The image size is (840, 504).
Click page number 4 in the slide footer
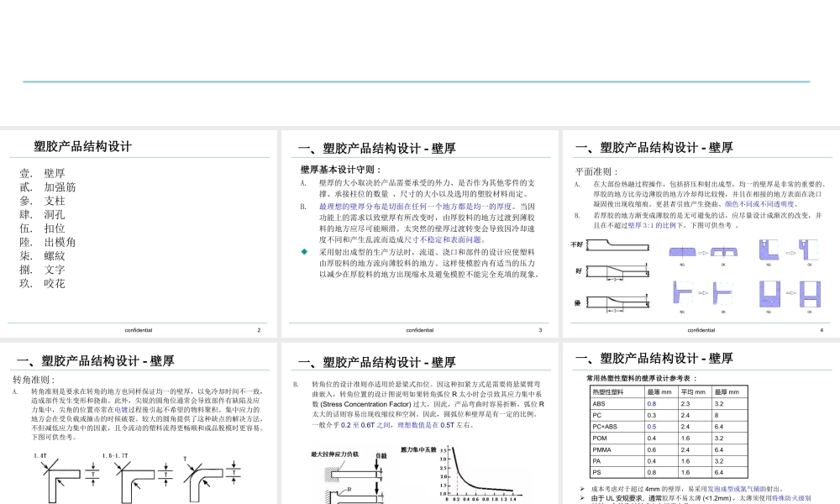coord(822,330)
